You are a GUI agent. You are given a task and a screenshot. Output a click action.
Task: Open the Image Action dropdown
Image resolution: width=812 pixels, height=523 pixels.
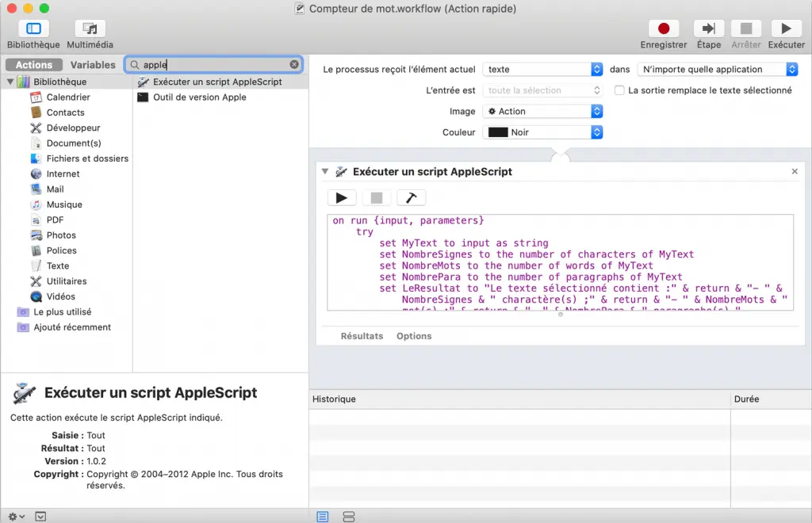pos(542,111)
